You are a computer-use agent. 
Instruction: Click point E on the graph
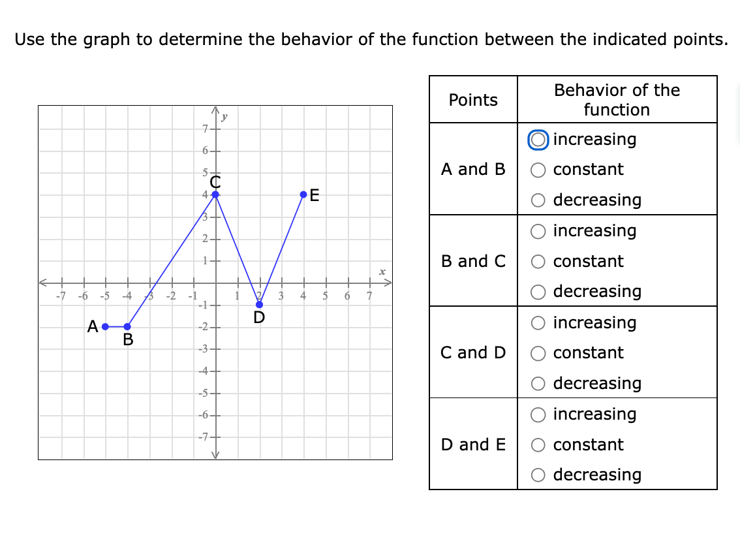pyautogui.click(x=303, y=194)
